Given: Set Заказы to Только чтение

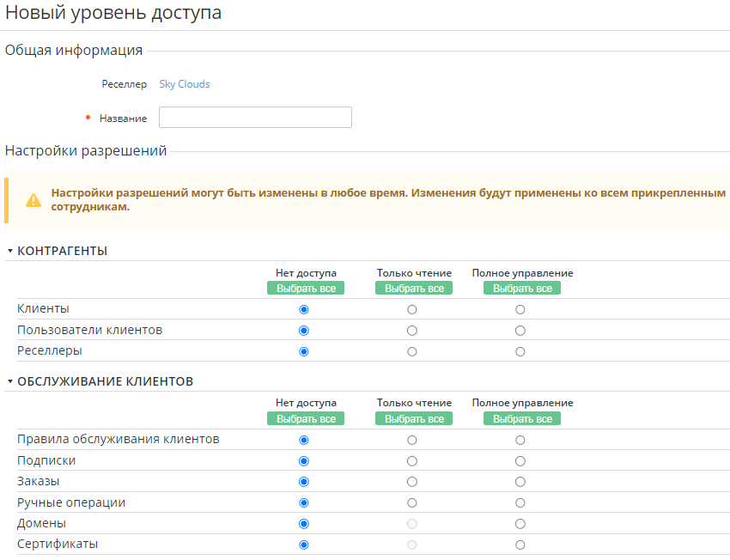Looking at the screenshot, I should pyautogui.click(x=412, y=482).
